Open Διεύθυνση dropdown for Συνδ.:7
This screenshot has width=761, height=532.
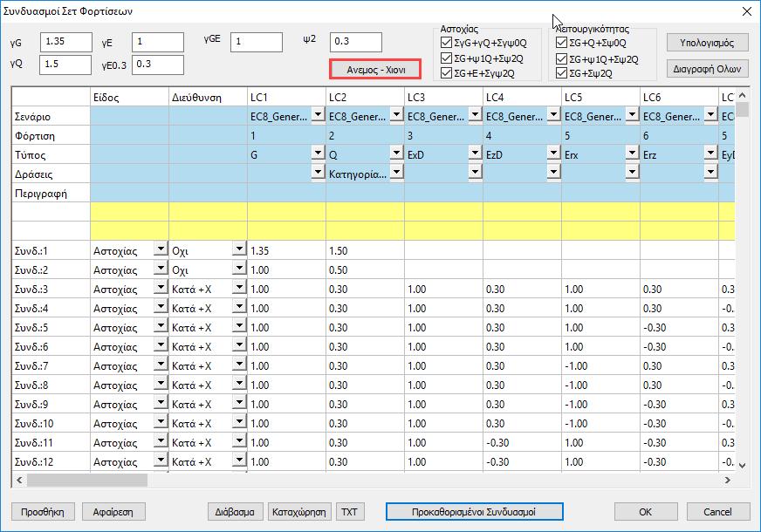click(239, 365)
